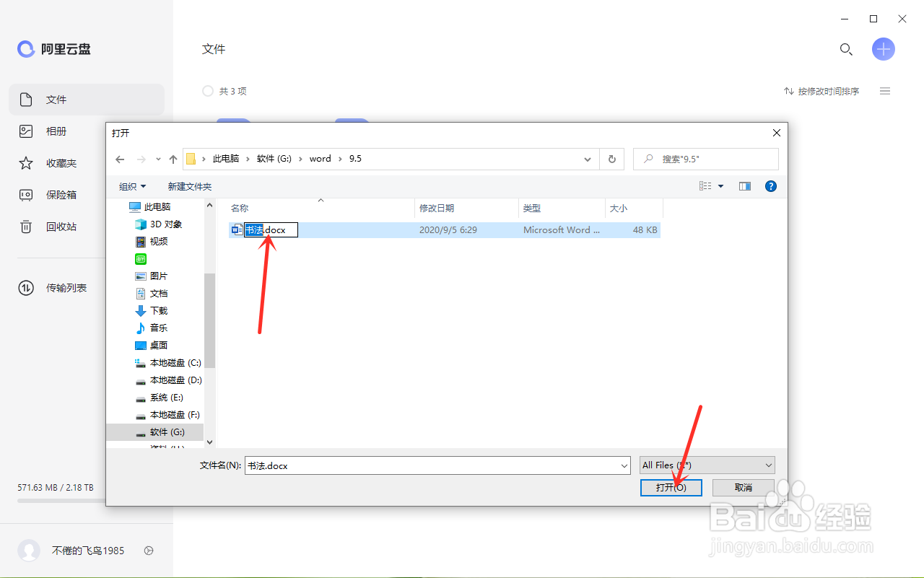This screenshot has height=578, width=924.
Task: Select 3D 对象 in the navigation tree
Action: [x=165, y=224]
